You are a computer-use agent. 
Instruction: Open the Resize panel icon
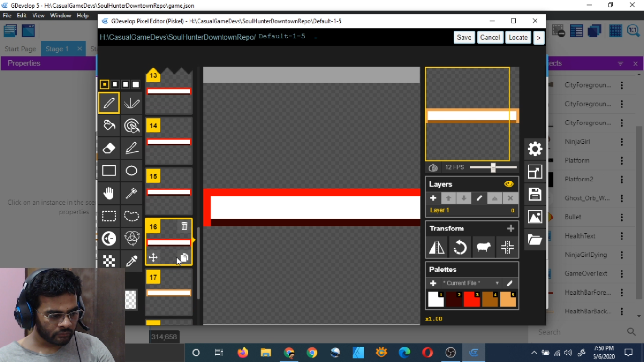pos(535,172)
